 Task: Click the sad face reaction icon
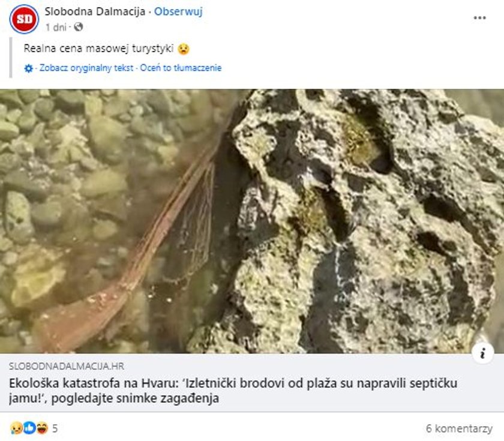16,428
